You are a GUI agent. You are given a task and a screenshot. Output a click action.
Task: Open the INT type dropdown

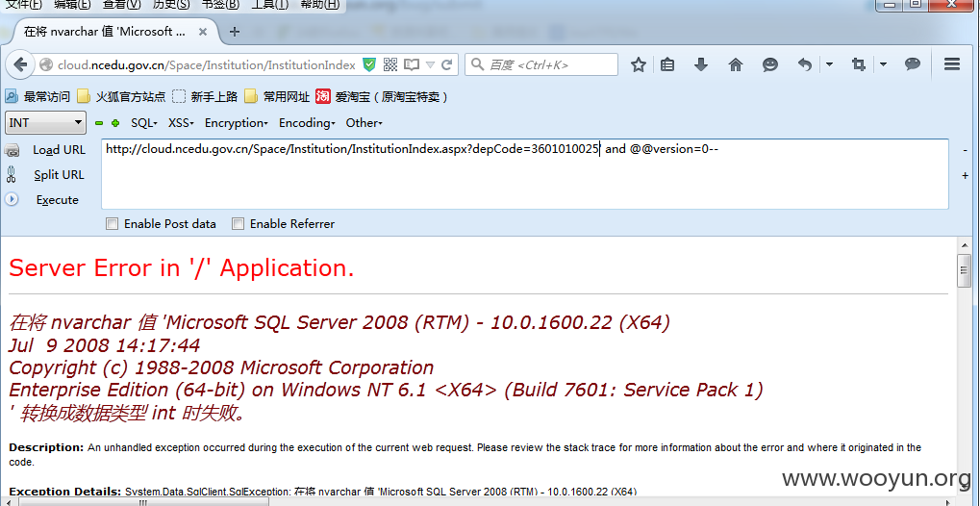[45, 122]
